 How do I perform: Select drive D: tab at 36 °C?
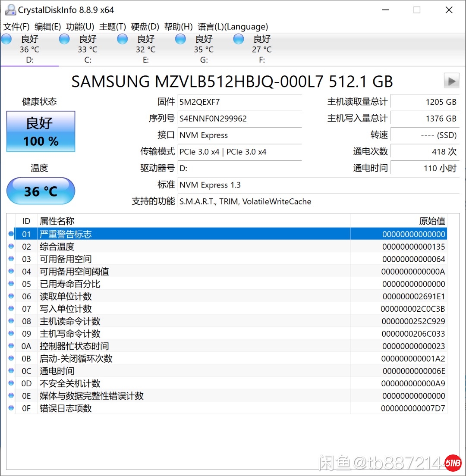point(29,49)
